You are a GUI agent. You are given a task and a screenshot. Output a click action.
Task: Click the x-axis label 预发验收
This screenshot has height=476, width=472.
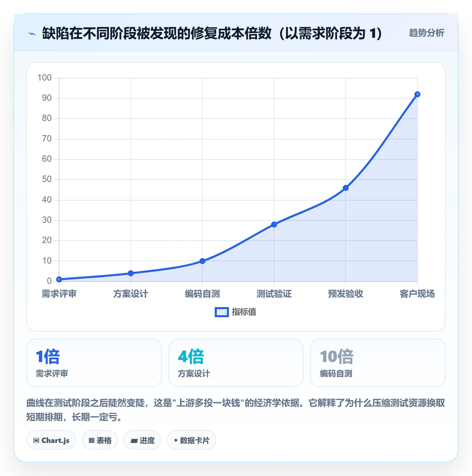(346, 294)
